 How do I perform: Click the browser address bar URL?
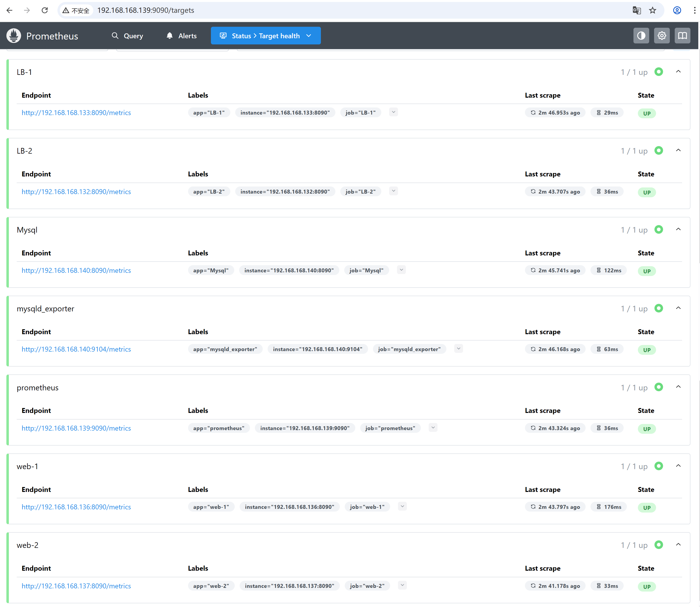point(146,10)
